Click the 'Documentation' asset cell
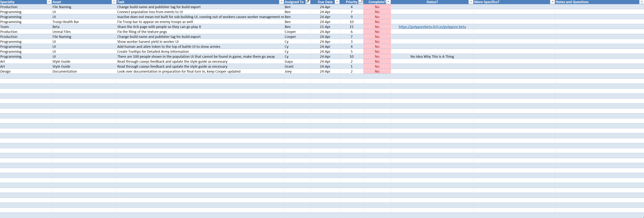 pos(65,71)
